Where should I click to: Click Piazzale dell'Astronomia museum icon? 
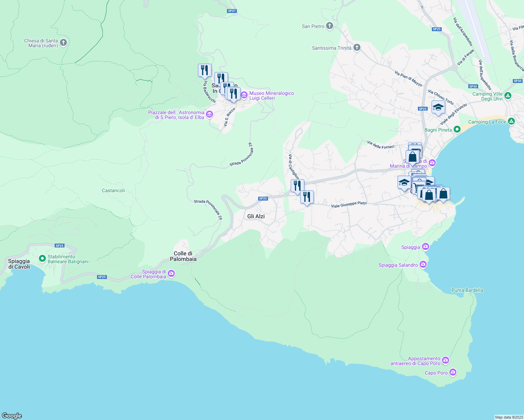click(x=209, y=114)
